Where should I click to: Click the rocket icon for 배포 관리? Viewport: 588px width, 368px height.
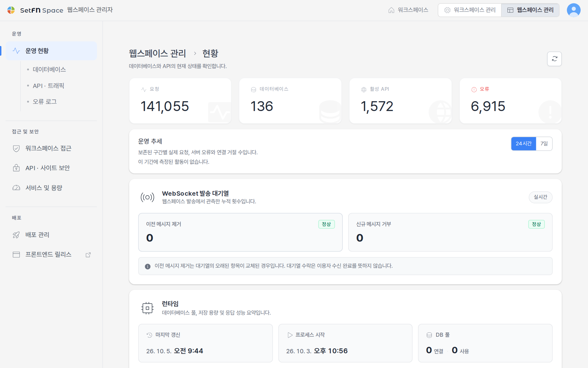pos(16,235)
